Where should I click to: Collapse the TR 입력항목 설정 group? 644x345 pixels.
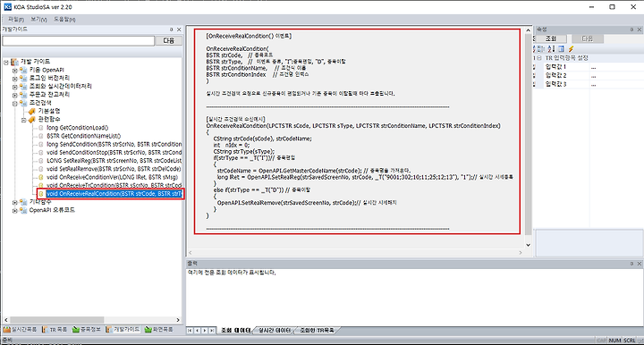click(x=539, y=58)
